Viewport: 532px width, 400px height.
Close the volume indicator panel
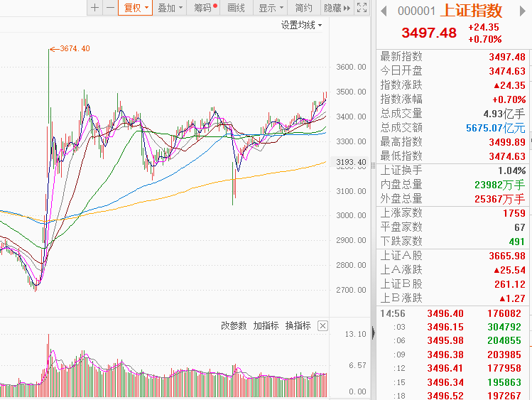pos(322,325)
